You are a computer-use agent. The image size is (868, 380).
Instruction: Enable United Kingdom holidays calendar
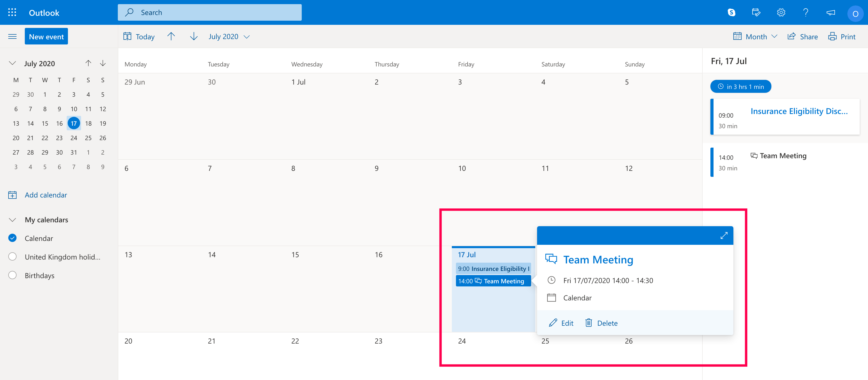[12, 257]
